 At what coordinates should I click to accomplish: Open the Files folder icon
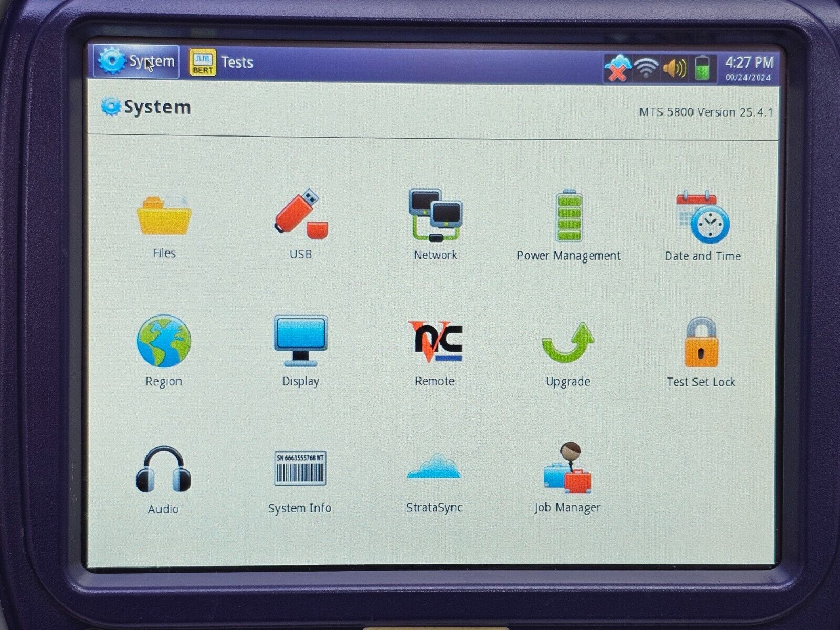164,216
